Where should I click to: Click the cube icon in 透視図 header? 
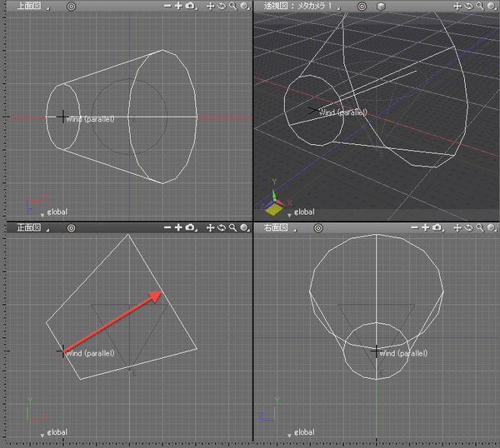[x=381, y=7]
